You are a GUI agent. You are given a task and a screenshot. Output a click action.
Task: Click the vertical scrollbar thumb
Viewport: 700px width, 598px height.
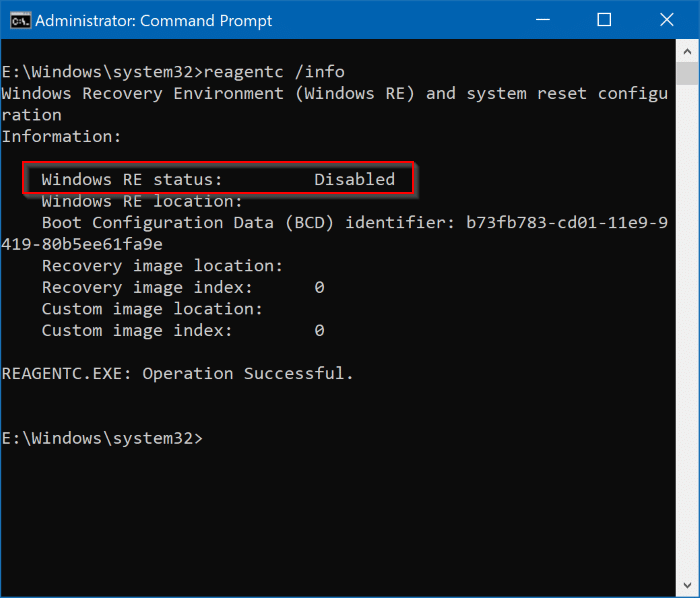click(x=687, y=74)
